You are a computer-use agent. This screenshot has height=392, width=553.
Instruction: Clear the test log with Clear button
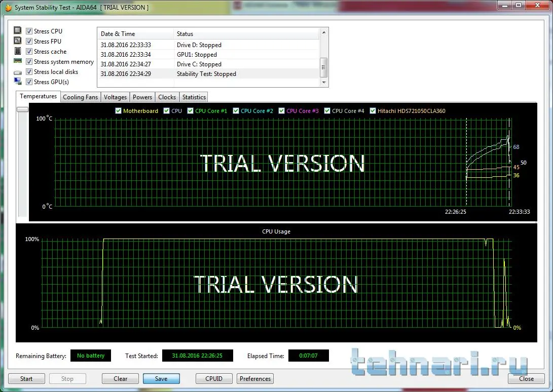pos(120,379)
